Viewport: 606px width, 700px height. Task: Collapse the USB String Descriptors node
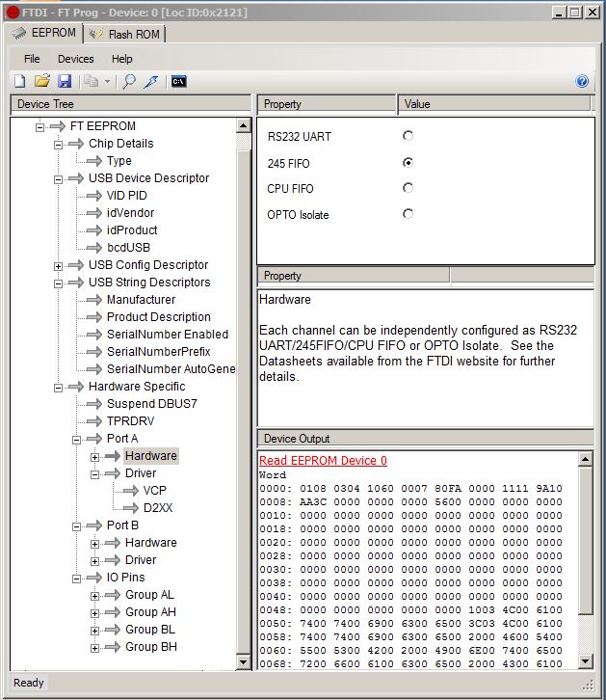tap(58, 283)
